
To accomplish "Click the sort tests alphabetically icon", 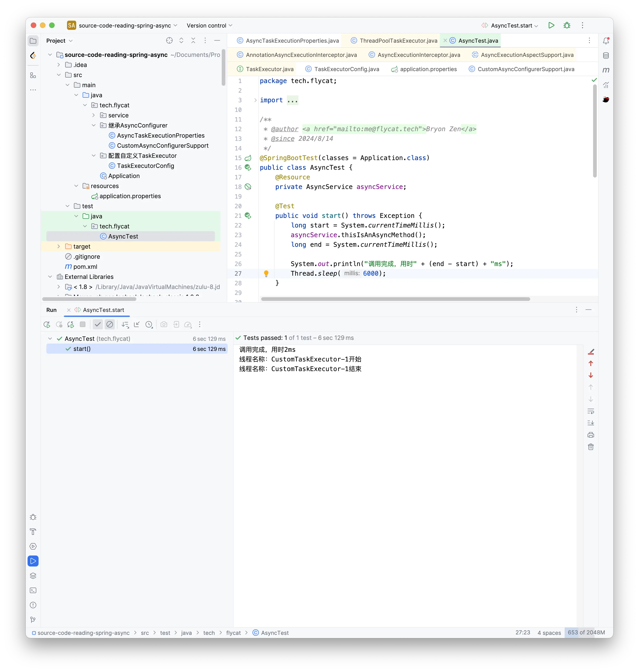I will point(125,325).
